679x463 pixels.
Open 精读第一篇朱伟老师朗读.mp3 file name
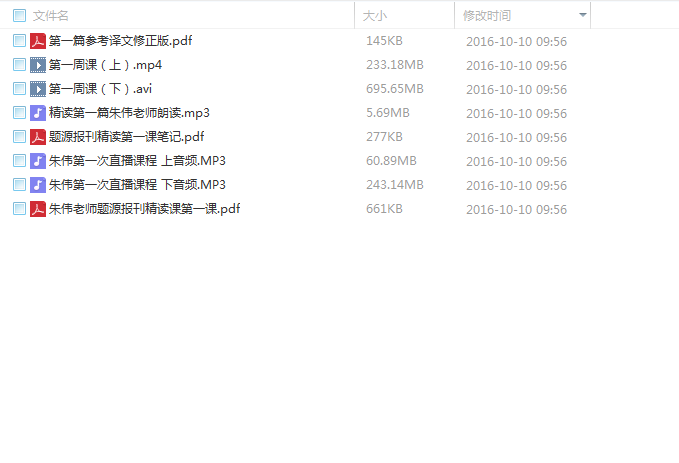click(129, 113)
